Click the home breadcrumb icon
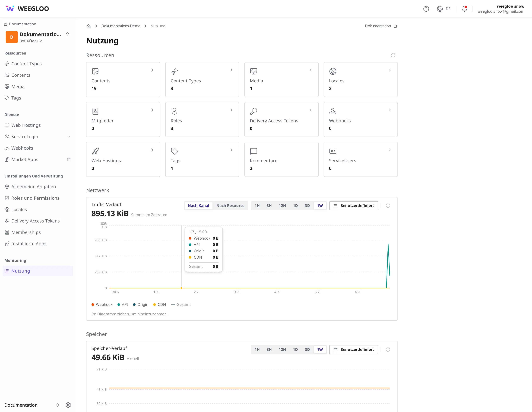532x412 pixels. [89, 26]
